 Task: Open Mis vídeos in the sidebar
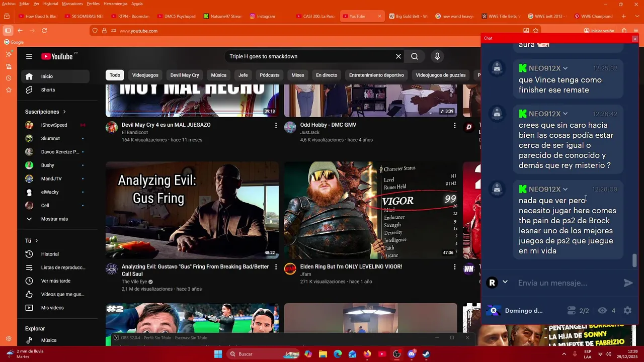[55, 308]
